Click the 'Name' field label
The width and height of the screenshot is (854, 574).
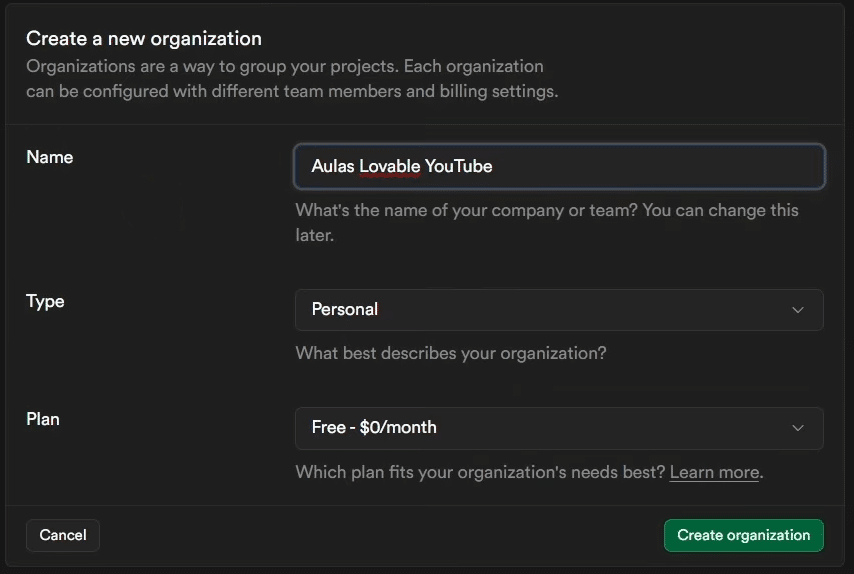point(50,157)
